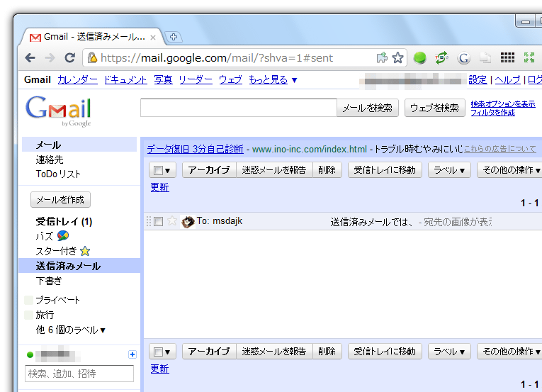Screen dimensions: 542x392
Task: Select メール in the sidebar
Action: pos(48,145)
